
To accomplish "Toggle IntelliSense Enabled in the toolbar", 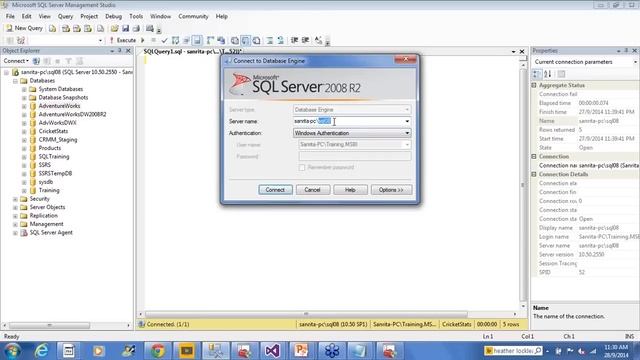I will click(x=197, y=40).
